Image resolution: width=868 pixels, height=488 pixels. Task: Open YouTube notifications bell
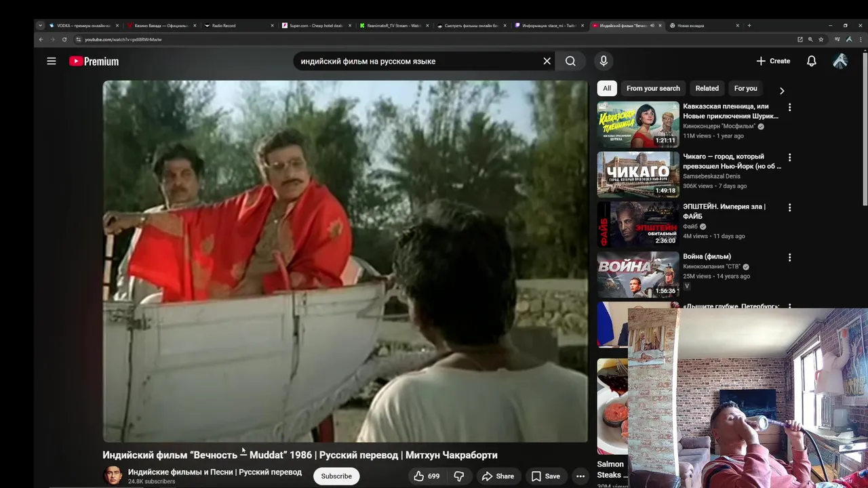(x=811, y=61)
